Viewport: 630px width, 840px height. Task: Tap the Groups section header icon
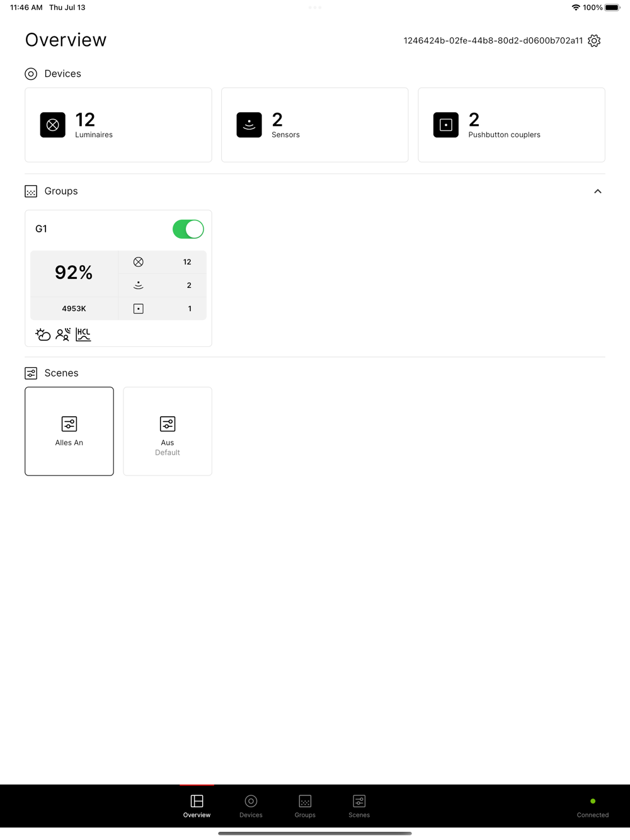(31, 191)
